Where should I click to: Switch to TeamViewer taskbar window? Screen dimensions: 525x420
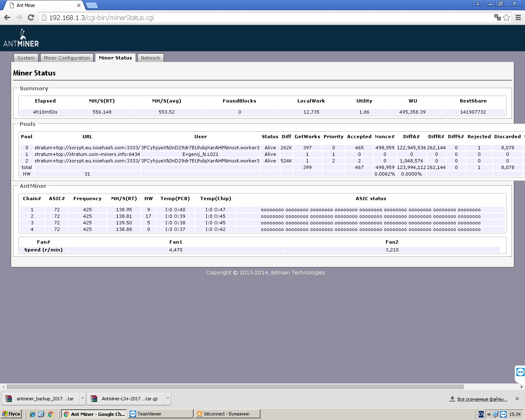coord(160,414)
